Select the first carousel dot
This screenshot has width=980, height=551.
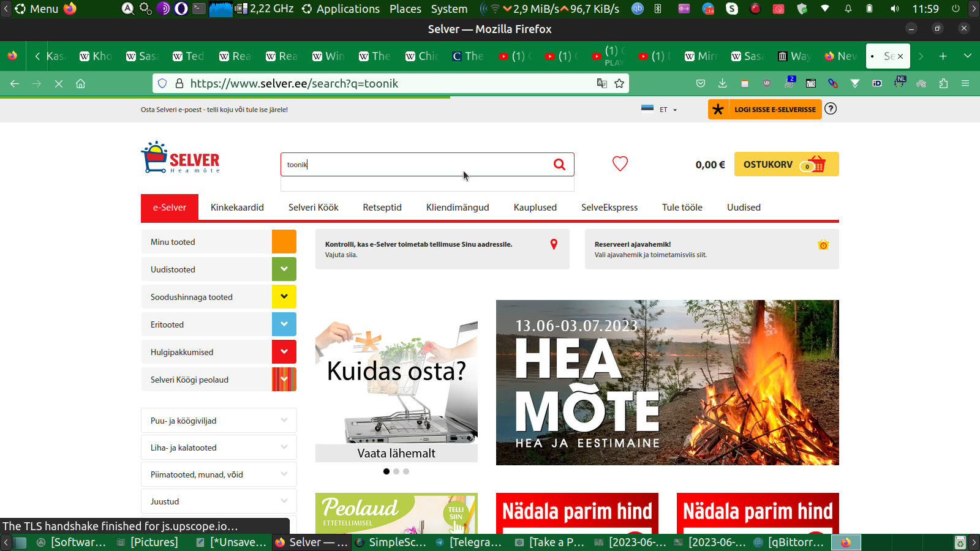click(386, 471)
